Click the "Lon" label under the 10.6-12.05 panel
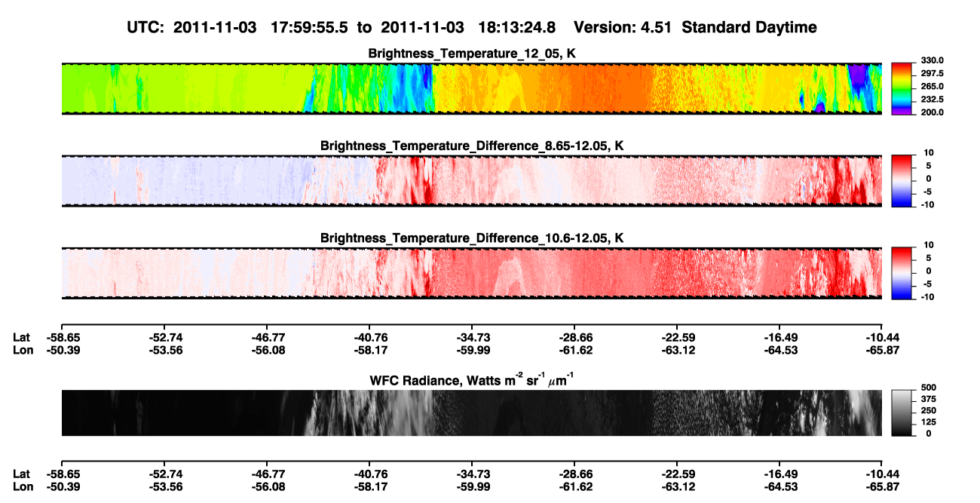This screenshot has height=503, width=980. 23,350
